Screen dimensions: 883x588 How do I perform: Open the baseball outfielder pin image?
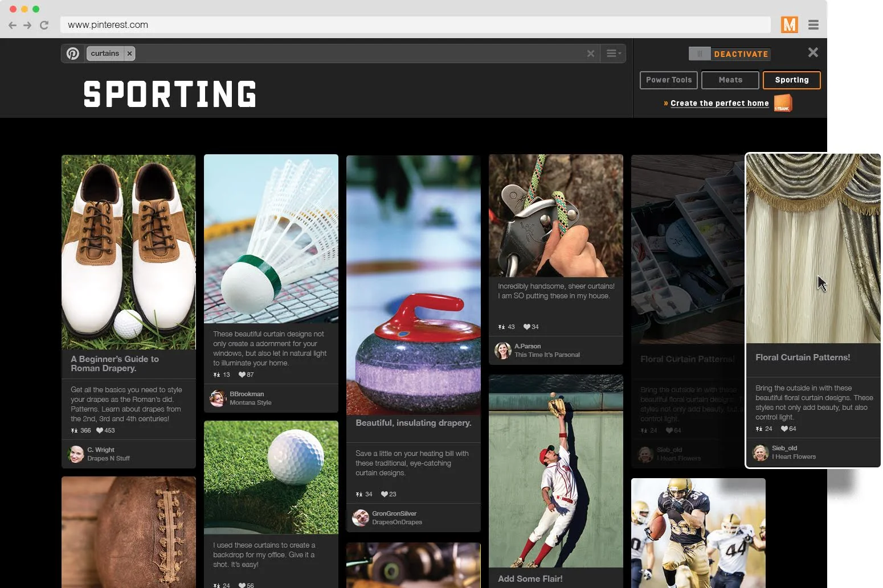pos(556,471)
